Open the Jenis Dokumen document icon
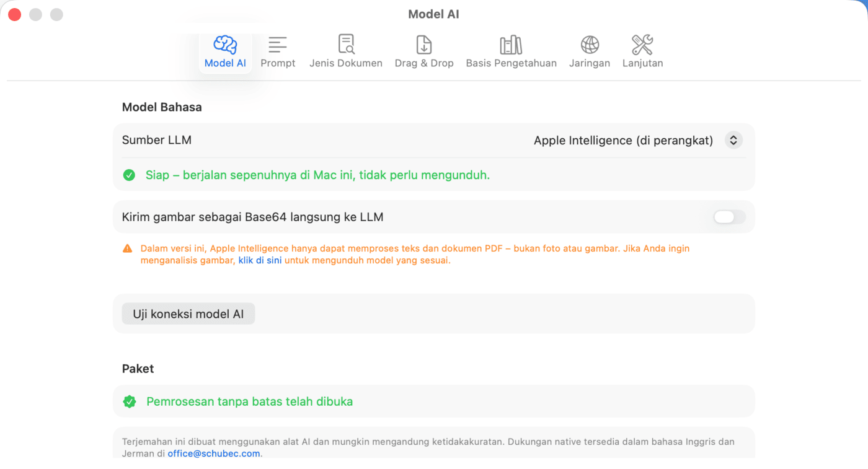The image size is (868, 469). 346,45
